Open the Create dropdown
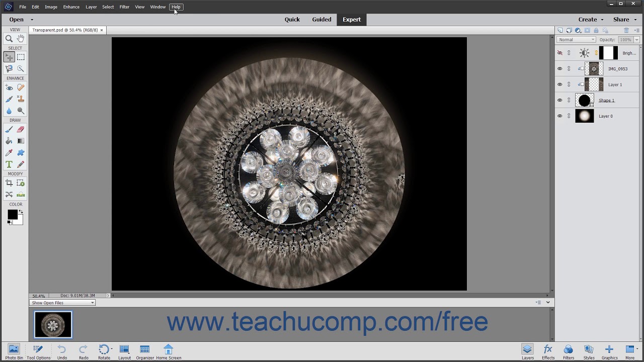The width and height of the screenshot is (644, 362). 591,20
